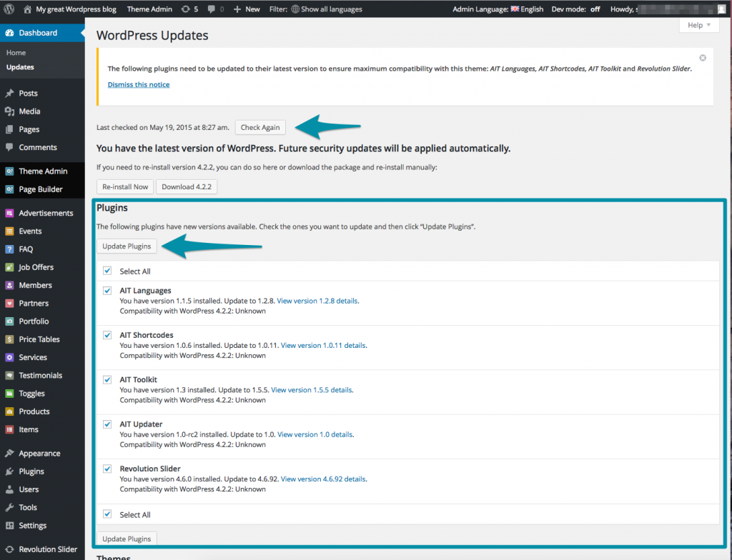Open View version 1.5.5 details link
Viewport: 732px width, 560px height.
[312, 390]
